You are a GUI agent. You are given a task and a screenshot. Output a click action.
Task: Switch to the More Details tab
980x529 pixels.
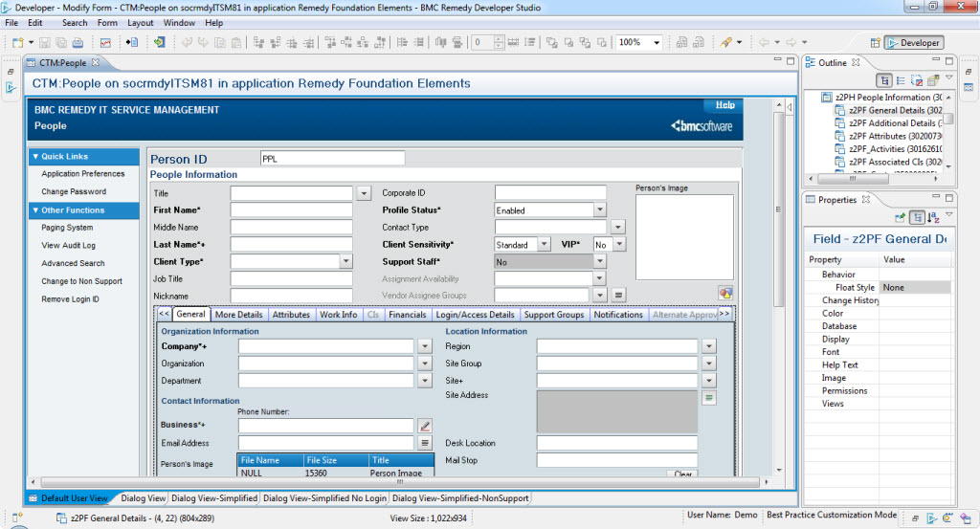pyautogui.click(x=238, y=315)
